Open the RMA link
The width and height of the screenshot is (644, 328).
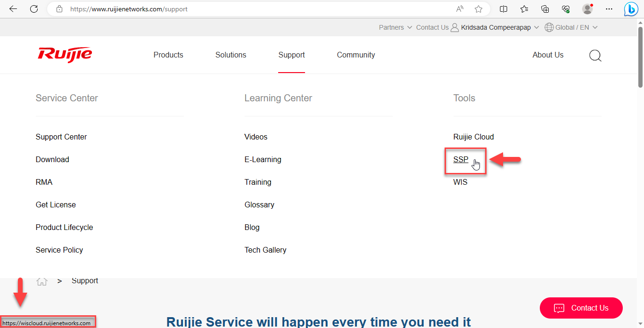click(44, 182)
